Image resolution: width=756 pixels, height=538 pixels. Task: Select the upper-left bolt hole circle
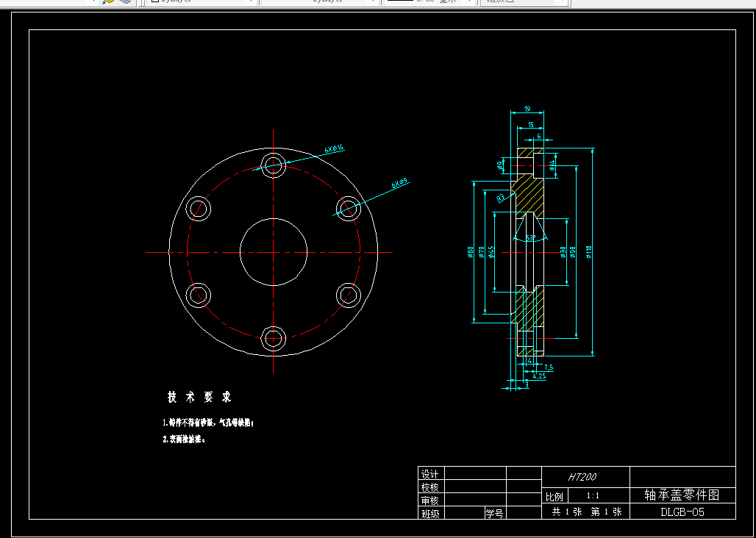pyautogui.click(x=198, y=209)
